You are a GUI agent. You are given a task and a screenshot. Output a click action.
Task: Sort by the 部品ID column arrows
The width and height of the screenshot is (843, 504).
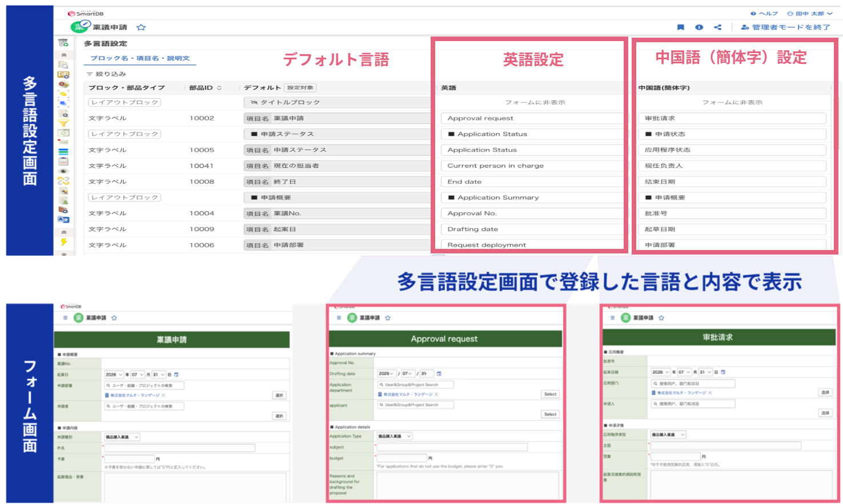(219, 88)
